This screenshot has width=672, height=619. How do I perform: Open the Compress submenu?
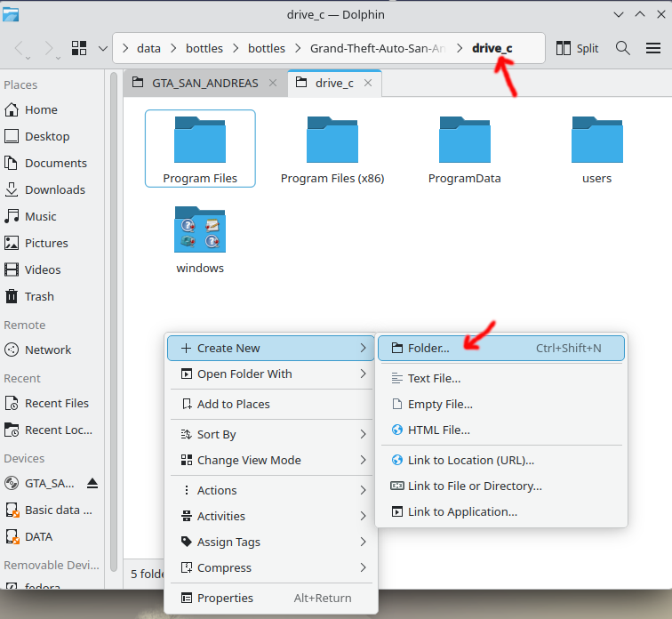(x=271, y=567)
